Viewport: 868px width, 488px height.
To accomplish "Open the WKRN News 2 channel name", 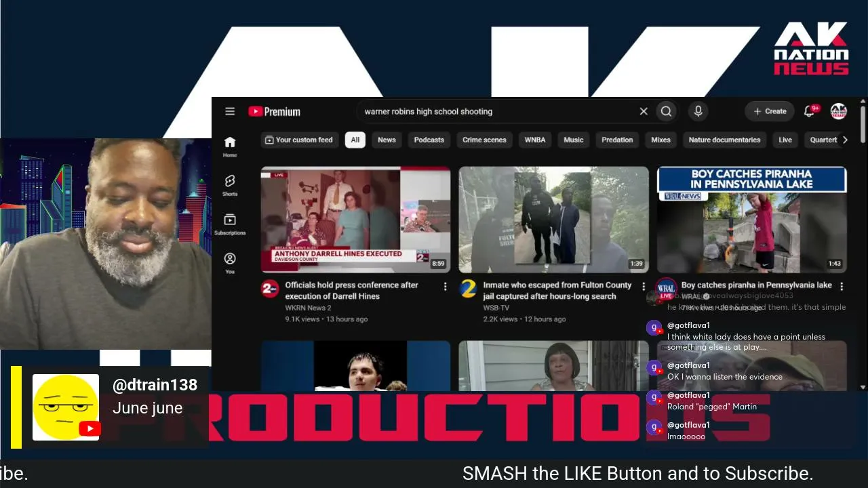I will [x=308, y=308].
